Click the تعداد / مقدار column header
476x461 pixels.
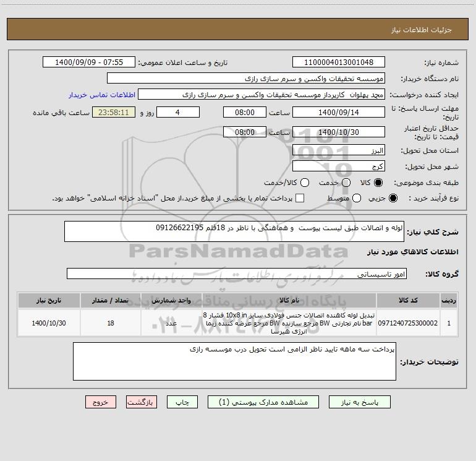point(111,300)
